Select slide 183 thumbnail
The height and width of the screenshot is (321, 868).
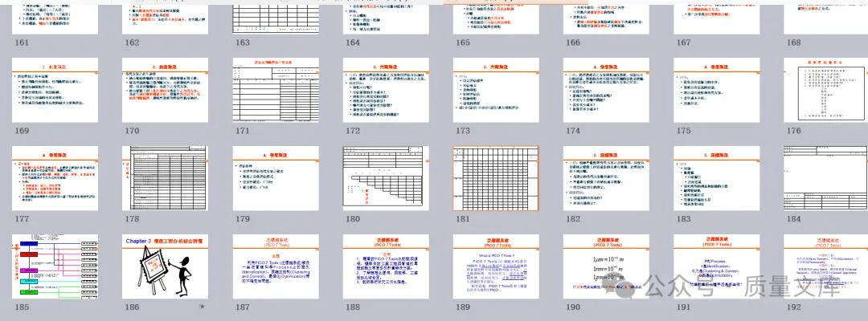[x=716, y=178]
